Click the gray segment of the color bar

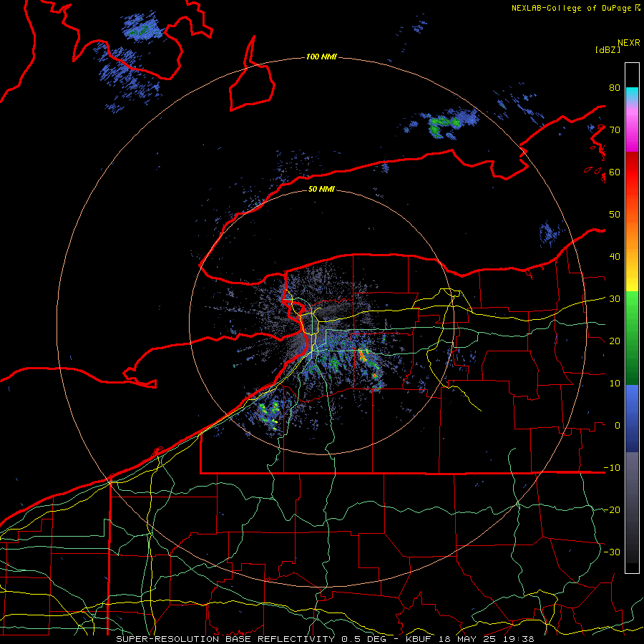tap(632, 507)
